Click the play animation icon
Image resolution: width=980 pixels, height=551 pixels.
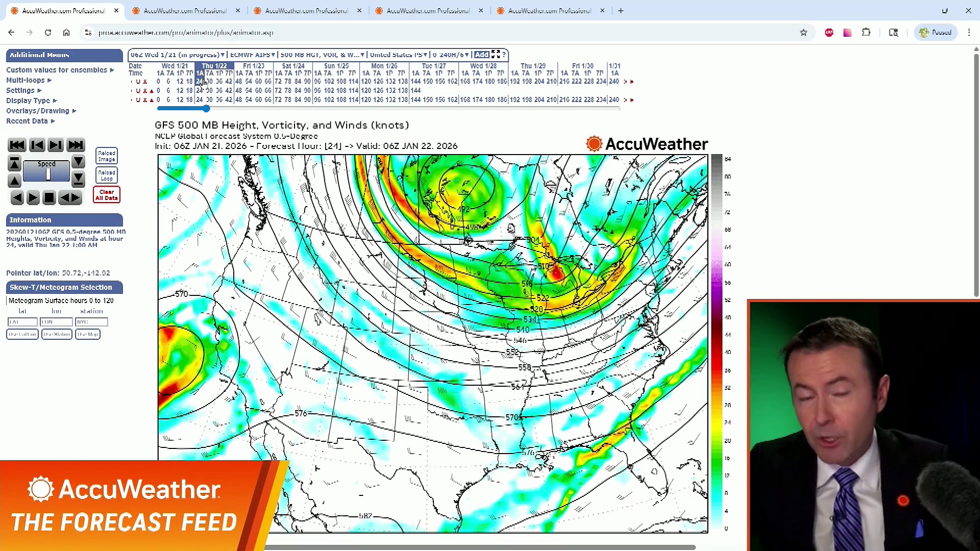33,197
